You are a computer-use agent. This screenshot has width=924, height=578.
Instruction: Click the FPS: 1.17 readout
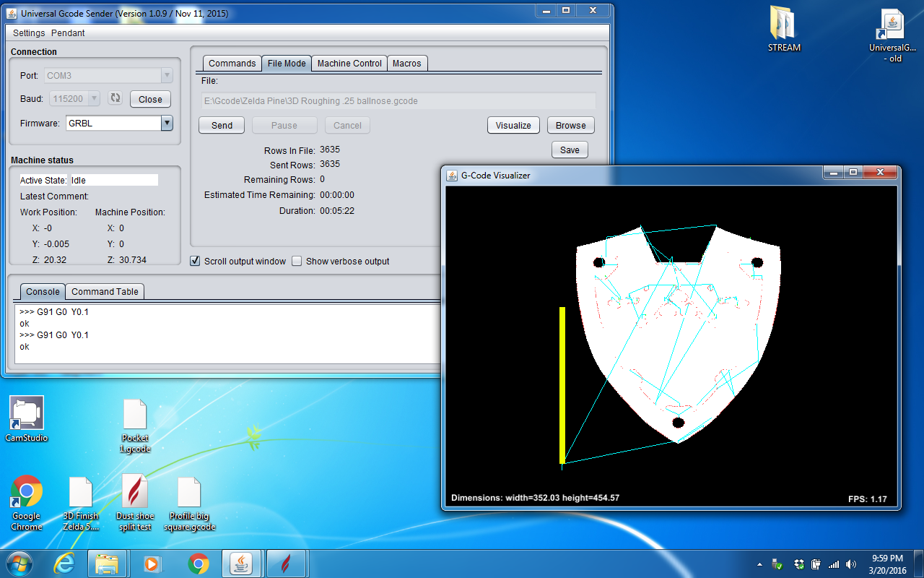coord(868,499)
